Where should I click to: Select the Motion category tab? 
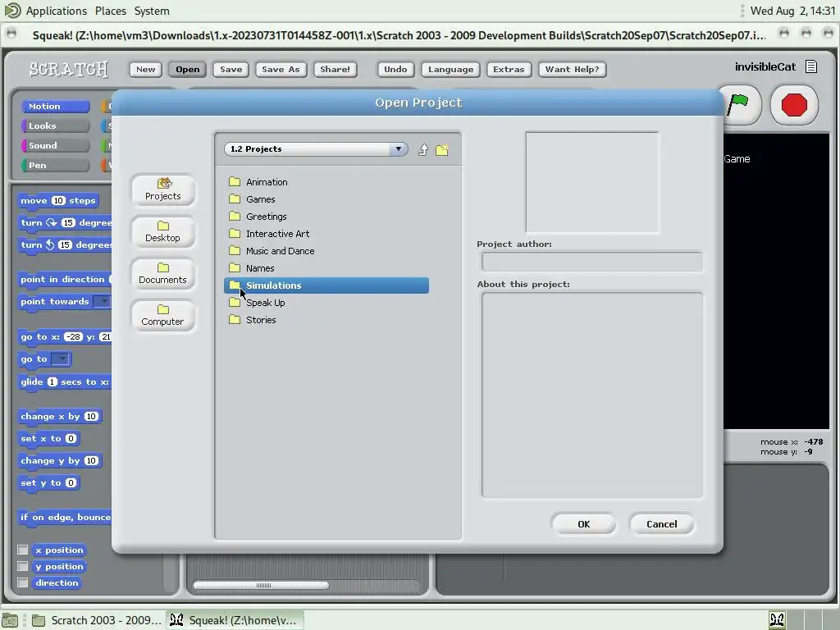point(55,106)
